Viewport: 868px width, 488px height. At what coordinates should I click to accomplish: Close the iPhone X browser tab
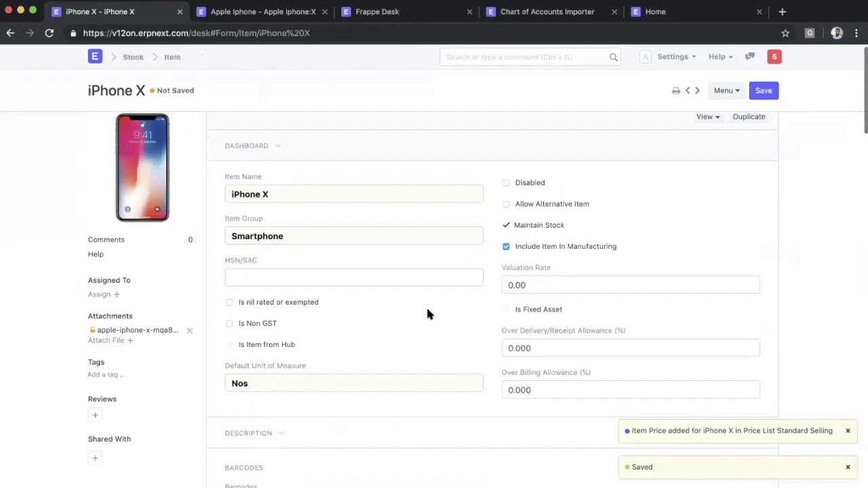[x=180, y=12]
